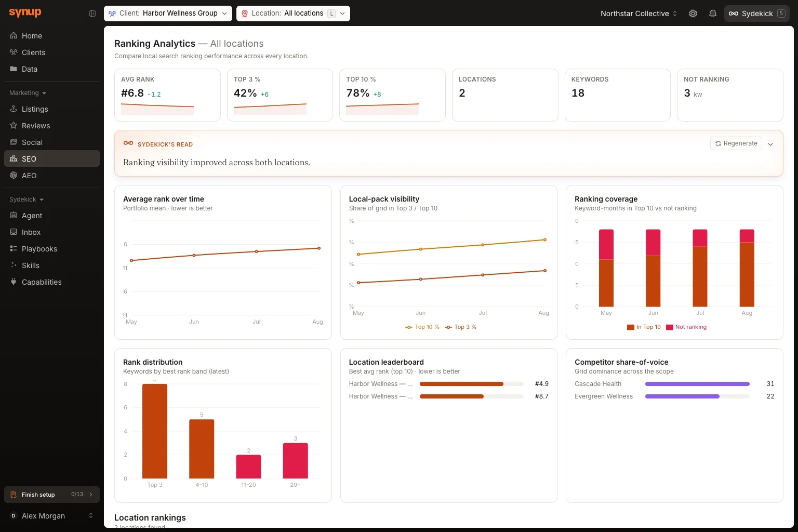Click Sydekick's Read infinity icon
This screenshot has width=798, height=532.
128,143
